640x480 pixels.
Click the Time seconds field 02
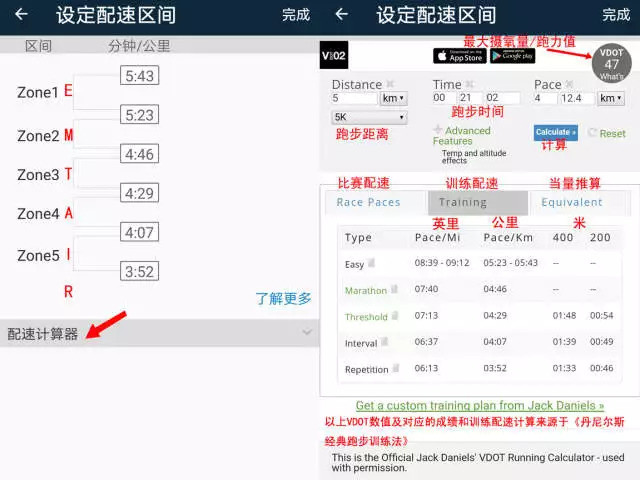tap(502, 98)
